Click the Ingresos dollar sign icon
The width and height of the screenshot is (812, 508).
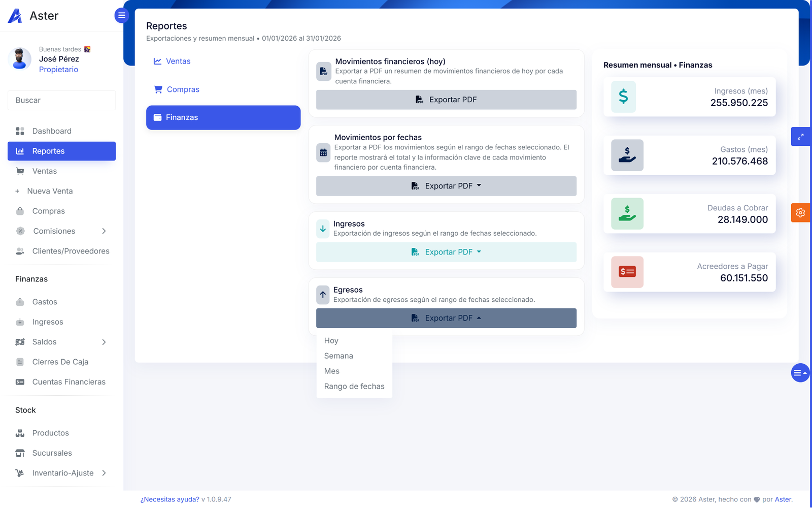point(623,97)
